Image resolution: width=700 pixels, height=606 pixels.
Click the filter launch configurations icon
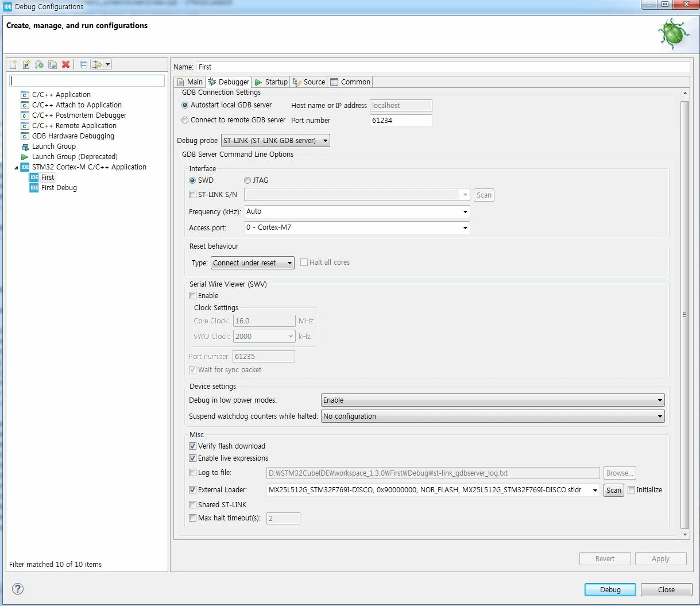96,64
